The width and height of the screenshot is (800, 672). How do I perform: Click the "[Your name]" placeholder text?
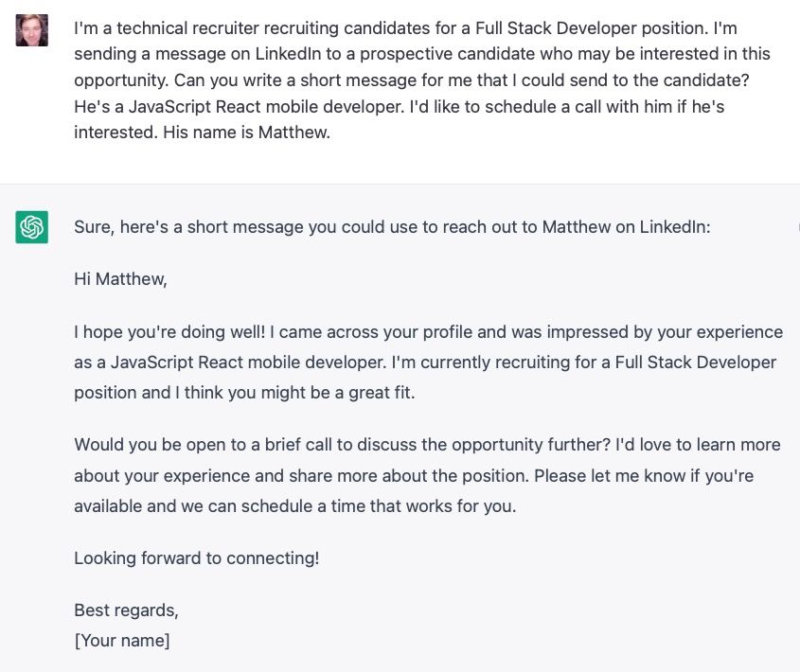pos(122,641)
